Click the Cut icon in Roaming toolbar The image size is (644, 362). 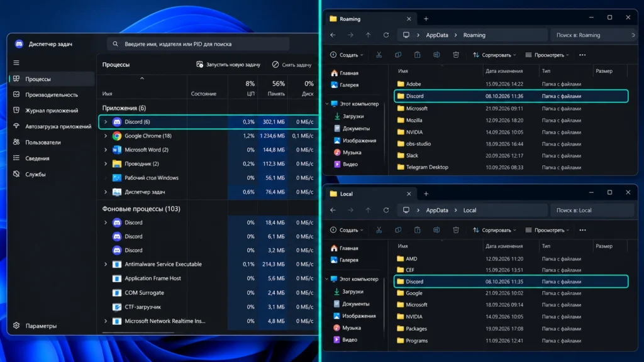379,55
